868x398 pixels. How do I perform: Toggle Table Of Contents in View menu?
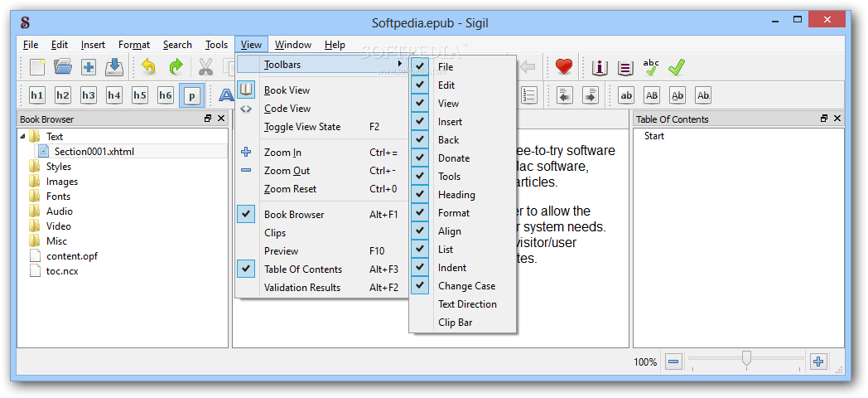point(321,269)
